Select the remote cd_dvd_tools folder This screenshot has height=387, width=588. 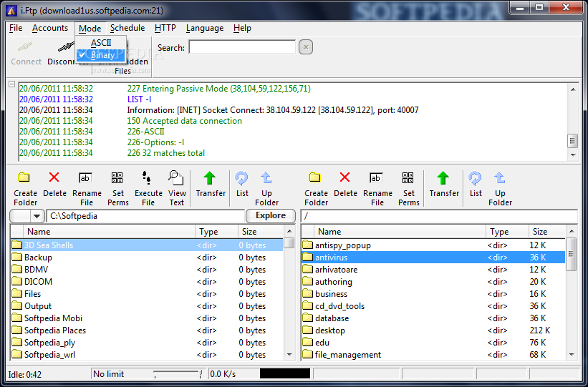(x=433, y=306)
